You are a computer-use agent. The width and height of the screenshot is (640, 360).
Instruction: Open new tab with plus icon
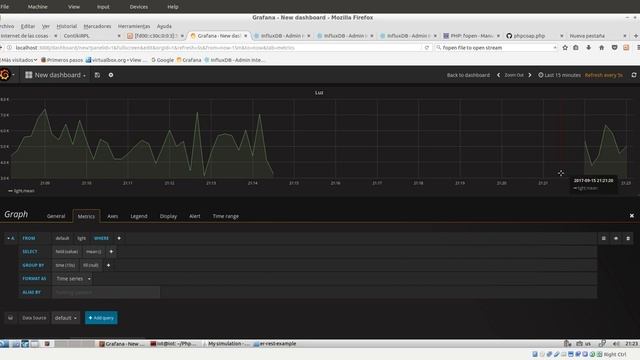coord(636,36)
